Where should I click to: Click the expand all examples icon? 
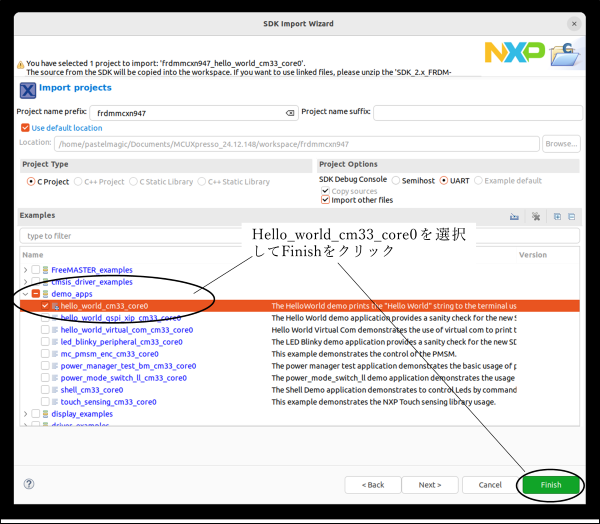(x=557, y=216)
